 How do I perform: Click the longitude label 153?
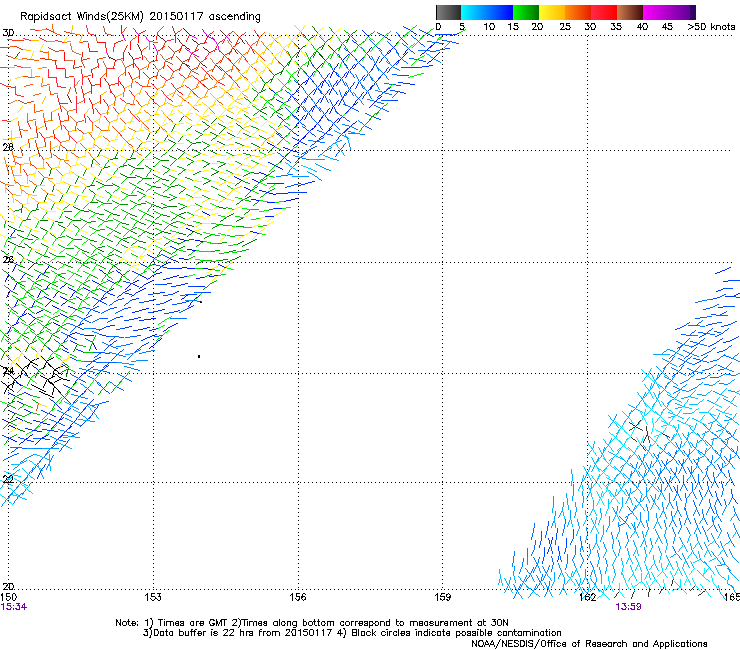click(x=153, y=597)
